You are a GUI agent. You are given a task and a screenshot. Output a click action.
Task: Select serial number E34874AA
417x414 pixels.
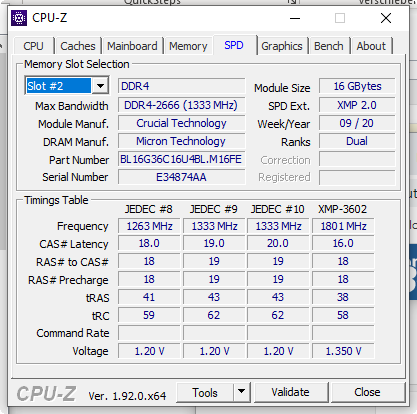coord(182,177)
